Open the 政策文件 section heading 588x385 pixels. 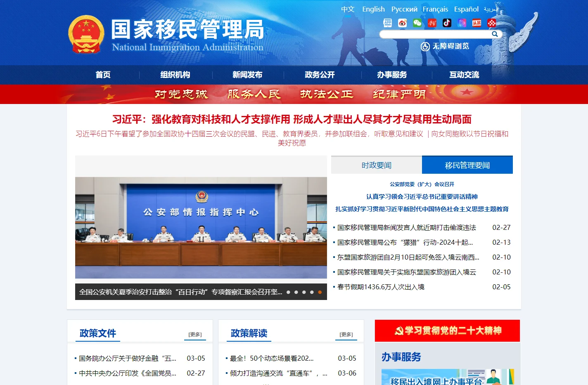(x=98, y=333)
